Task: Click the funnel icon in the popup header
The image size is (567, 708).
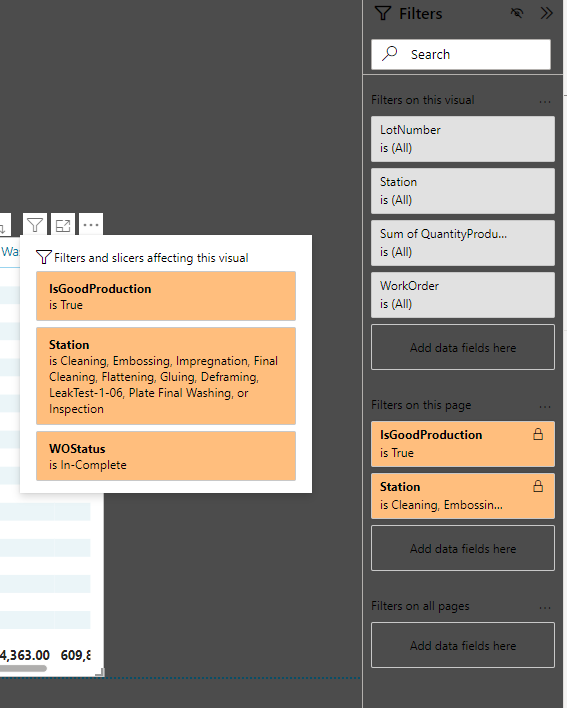Action: pyautogui.click(x=43, y=257)
